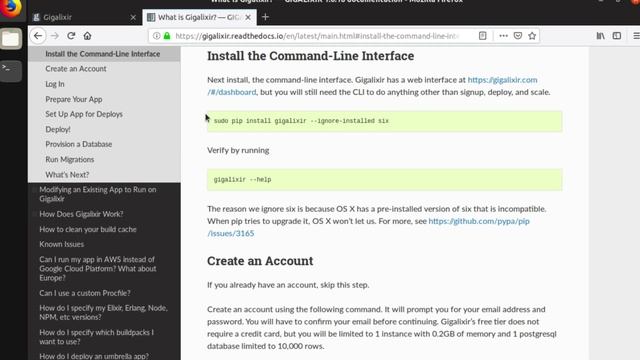Open page actions three-dots menu
This screenshot has width=640, height=360.
(x=503, y=36)
